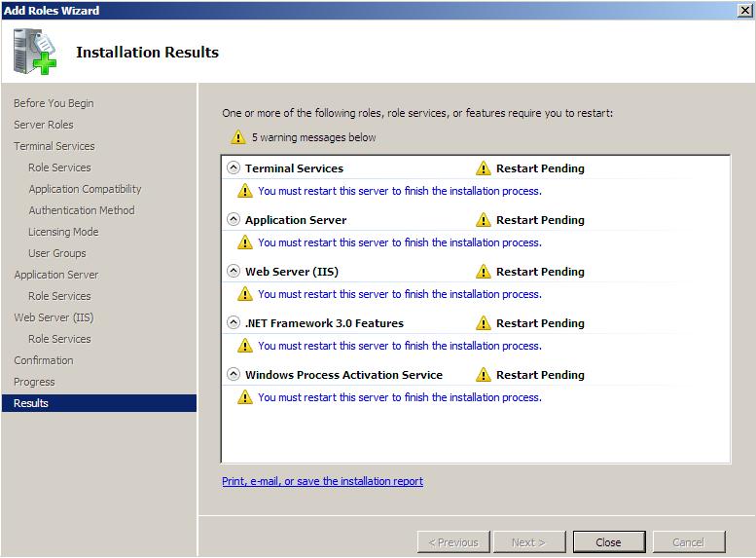Click 'Restart Pending' text for Web Server (IIS)
Screen dimensions: 756x558
click(x=540, y=272)
